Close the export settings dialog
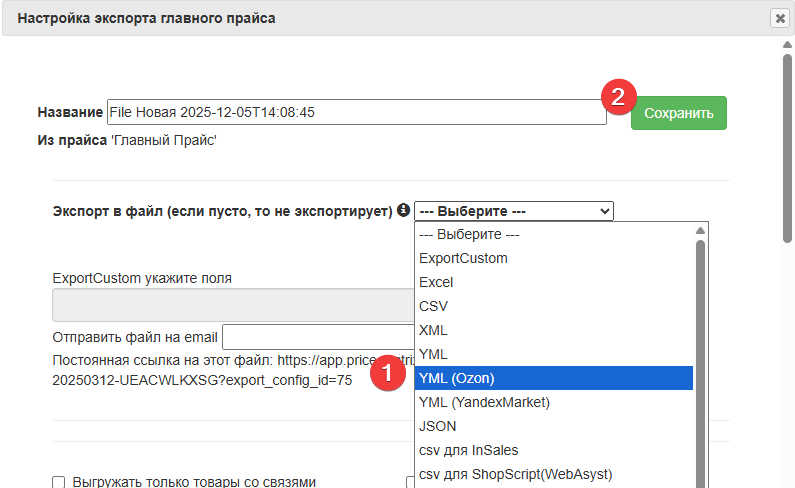 779,18
